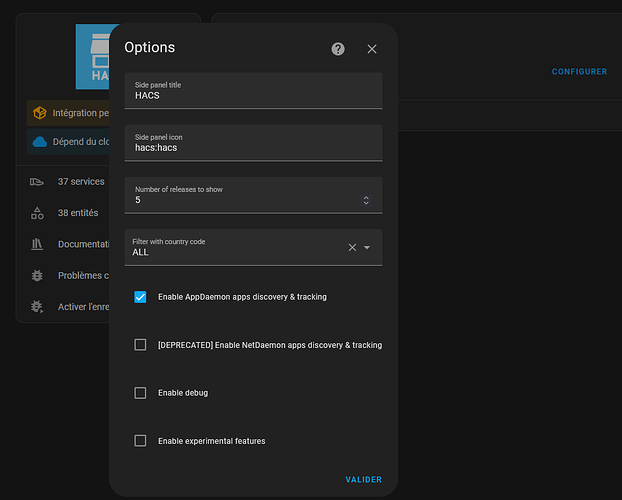Click the Side panel icon field

tap(253, 143)
